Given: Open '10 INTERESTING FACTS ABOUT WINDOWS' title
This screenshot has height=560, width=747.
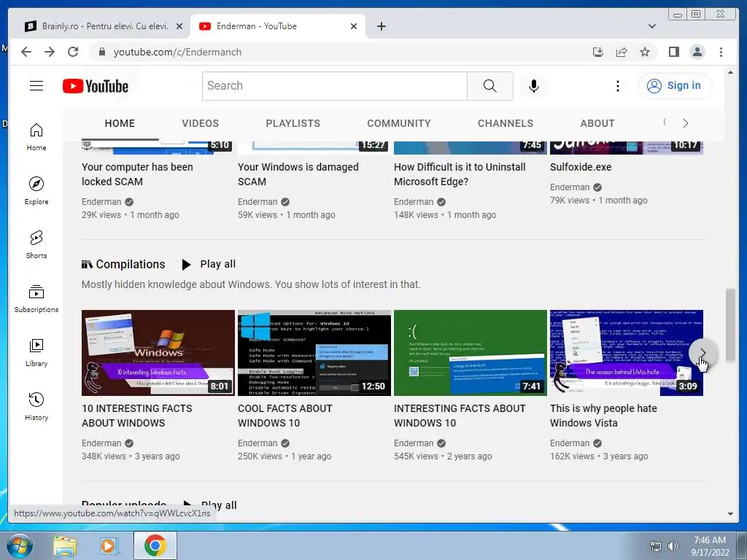Looking at the screenshot, I should (136, 416).
